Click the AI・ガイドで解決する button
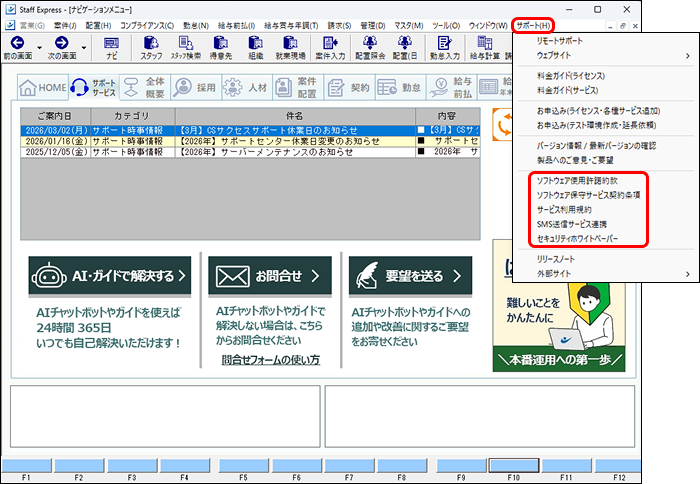The height and width of the screenshot is (484, 700). (x=110, y=276)
